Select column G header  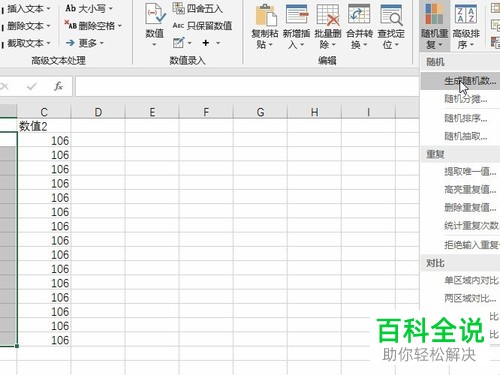(260, 112)
